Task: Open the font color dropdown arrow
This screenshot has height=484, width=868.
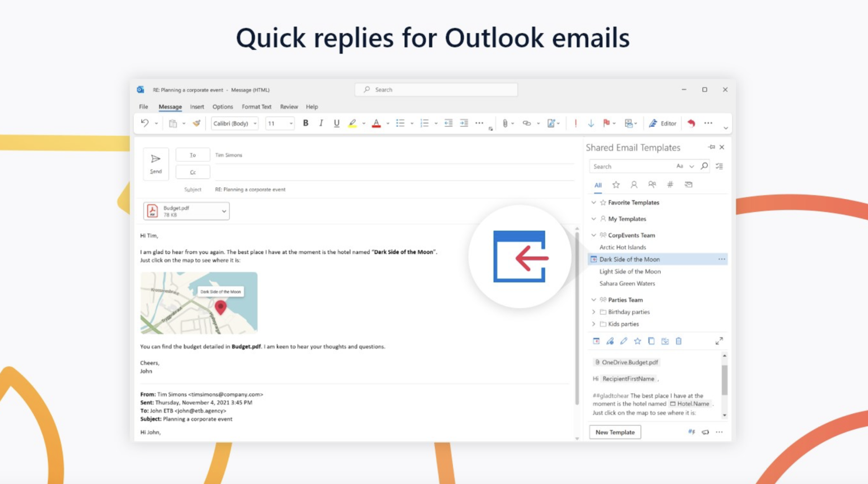Action: 388,123
